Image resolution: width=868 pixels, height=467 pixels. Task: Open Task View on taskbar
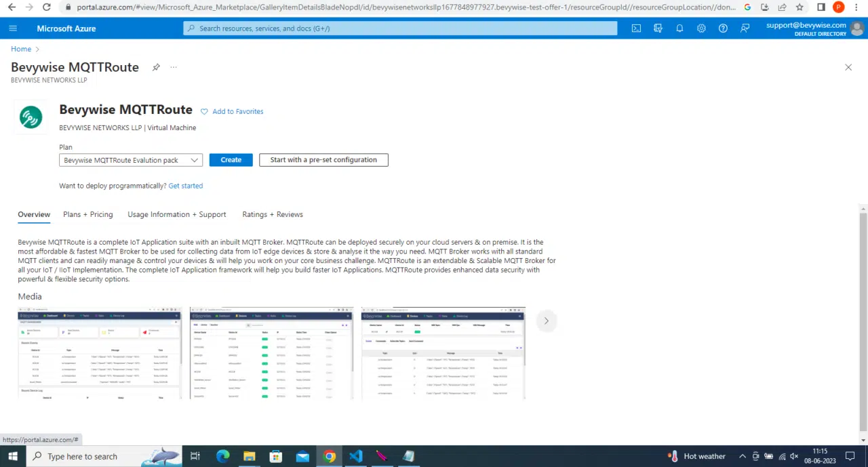(195, 456)
